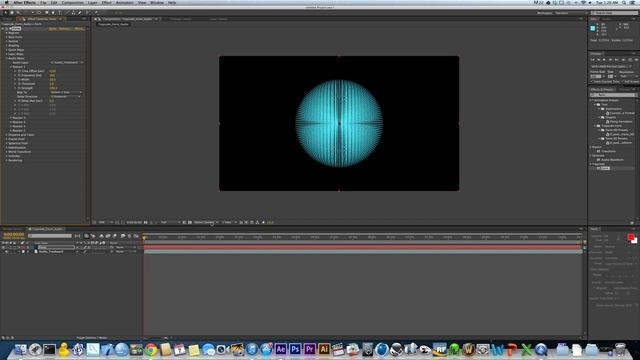Viewport: 640px width, 360px height.
Task: Open the Animation menu
Action: coord(124,2)
